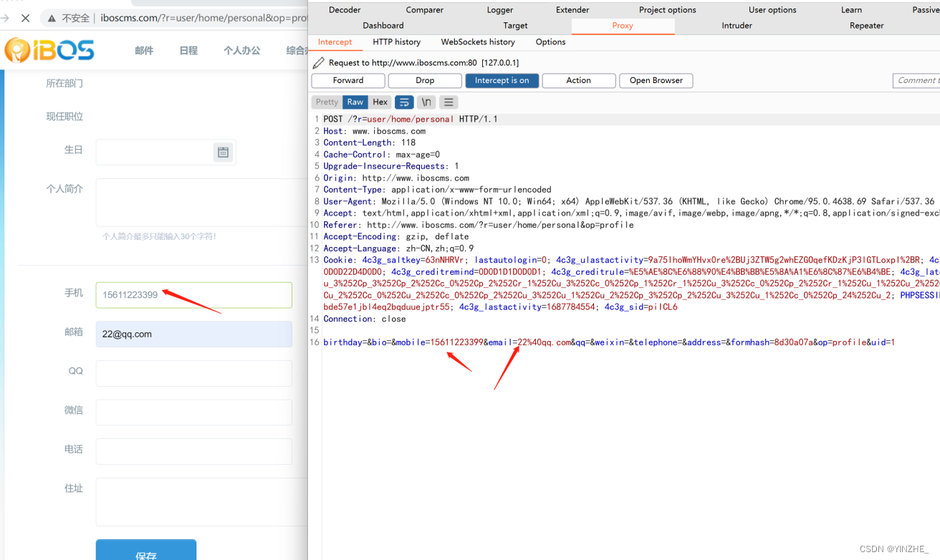The width and height of the screenshot is (940, 560).
Task: Open the Dashboard tab
Action: (383, 26)
